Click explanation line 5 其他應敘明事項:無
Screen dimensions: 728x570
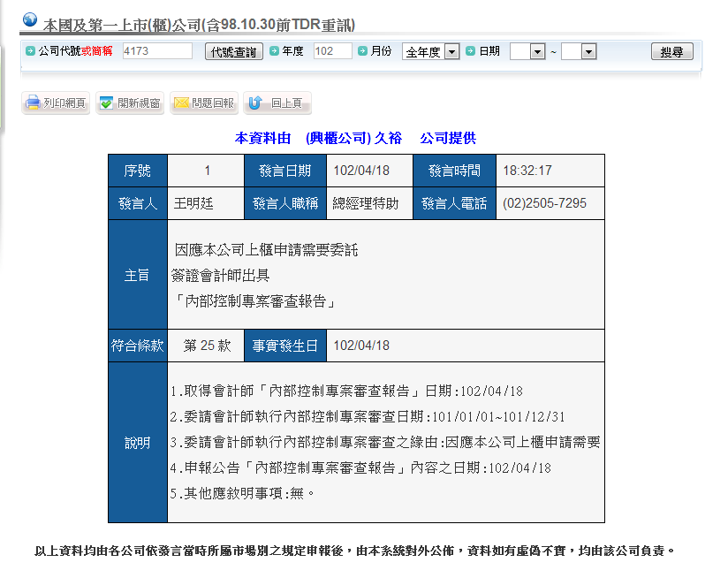click(x=242, y=493)
